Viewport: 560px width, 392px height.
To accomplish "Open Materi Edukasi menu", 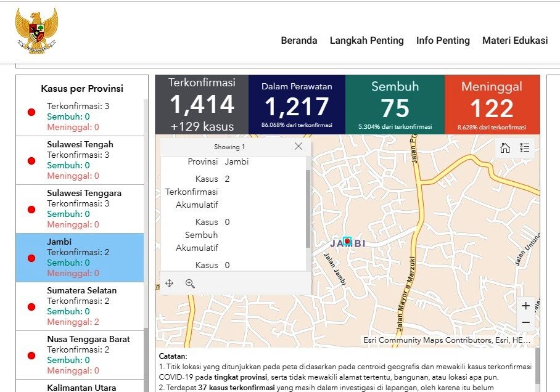I will coord(515,41).
